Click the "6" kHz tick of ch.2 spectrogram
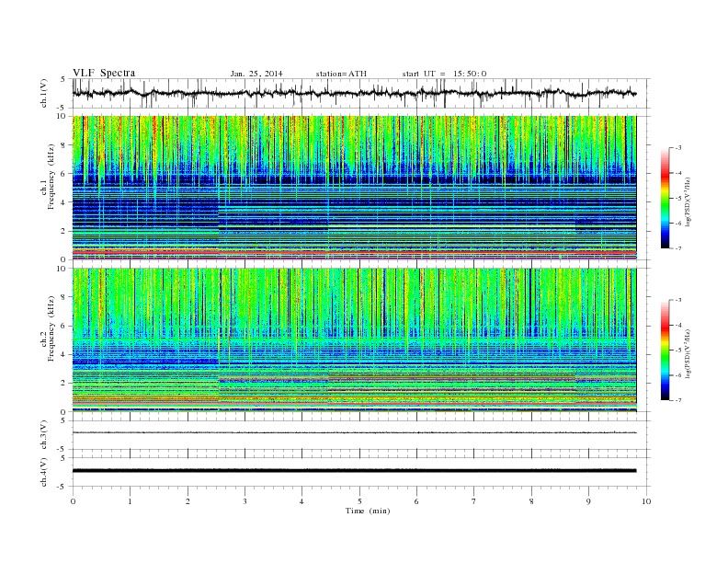 [x=63, y=326]
